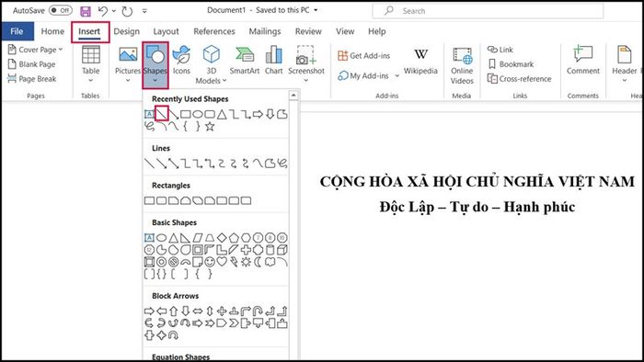Select the straight Line shape in Recently Used
The width and height of the screenshot is (644, 362).
(x=161, y=114)
